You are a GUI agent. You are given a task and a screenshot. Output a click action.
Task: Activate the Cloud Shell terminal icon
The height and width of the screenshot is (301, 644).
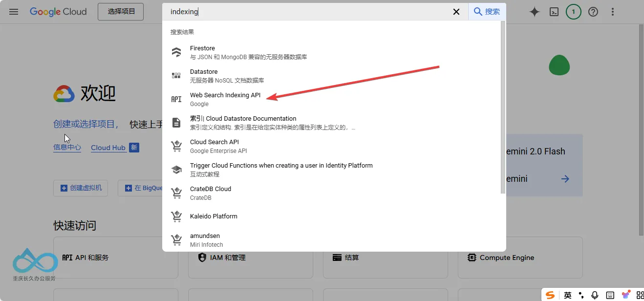(x=554, y=12)
